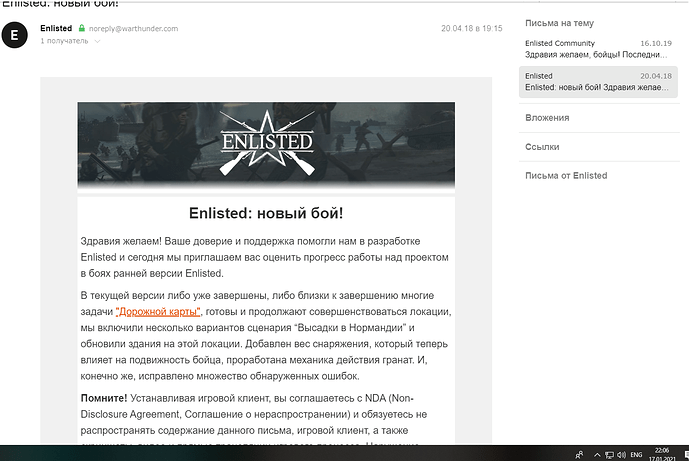Click the sender name Enlisted
This screenshot has height=461, width=689.
click(56, 29)
